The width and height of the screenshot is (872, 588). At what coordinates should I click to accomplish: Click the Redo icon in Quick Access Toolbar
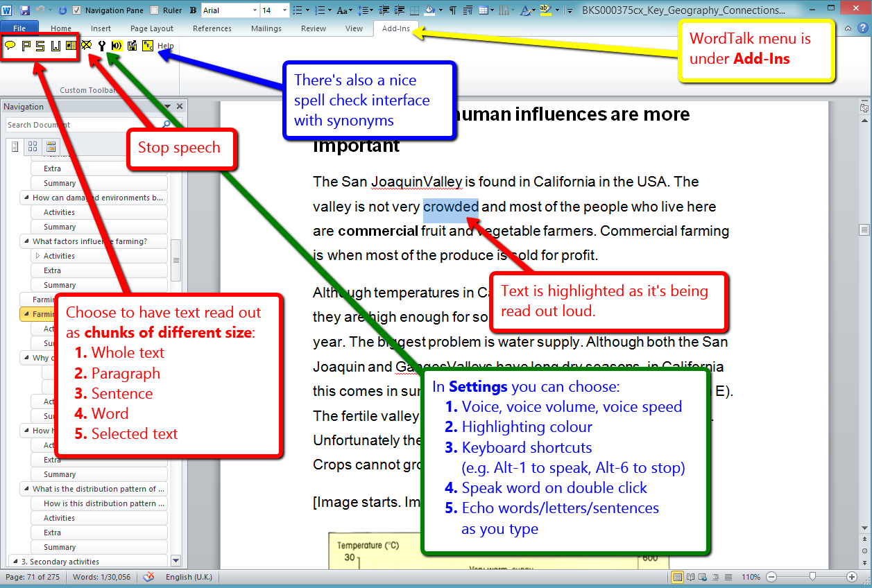pos(62,10)
